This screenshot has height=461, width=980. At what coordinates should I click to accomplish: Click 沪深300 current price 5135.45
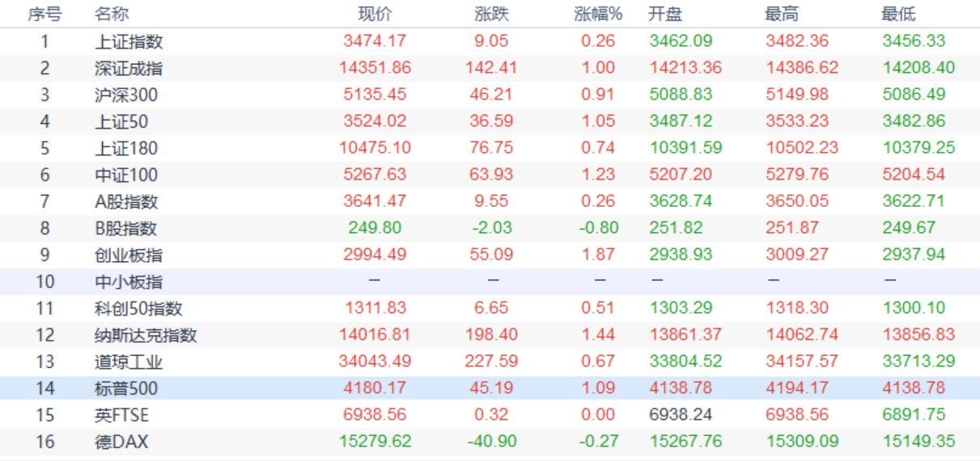tap(375, 94)
